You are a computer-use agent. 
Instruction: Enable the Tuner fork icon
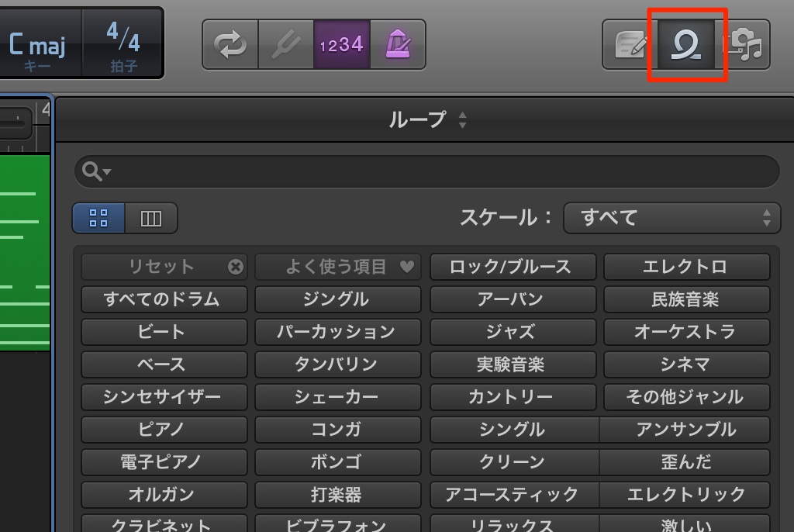pyautogui.click(x=286, y=44)
